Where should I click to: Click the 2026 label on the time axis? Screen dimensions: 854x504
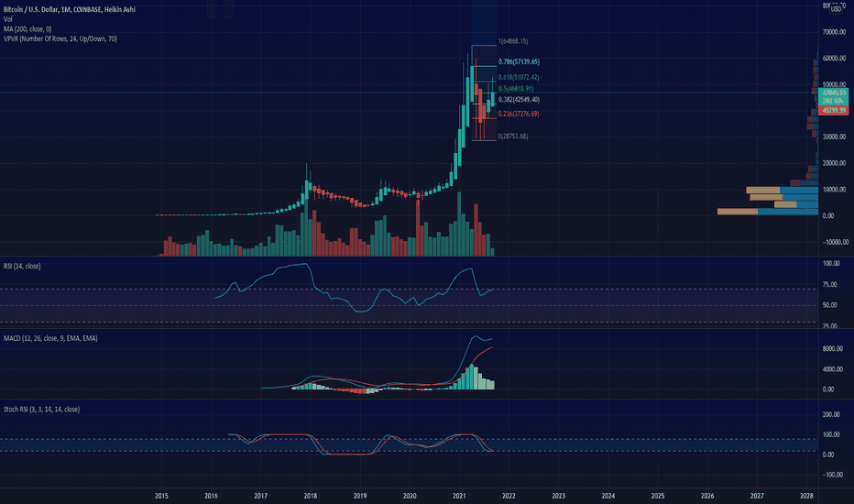[707, 496]
